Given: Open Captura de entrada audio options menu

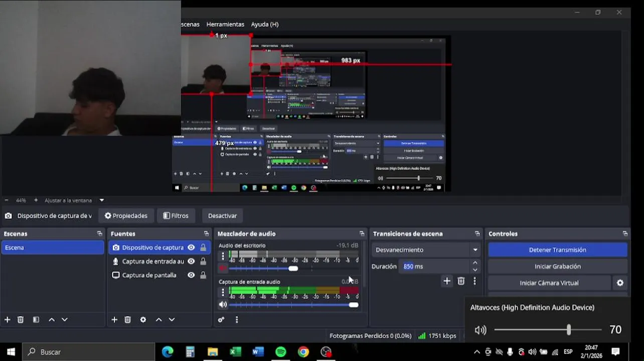Looking at the screenshot, I should point(223,292).
